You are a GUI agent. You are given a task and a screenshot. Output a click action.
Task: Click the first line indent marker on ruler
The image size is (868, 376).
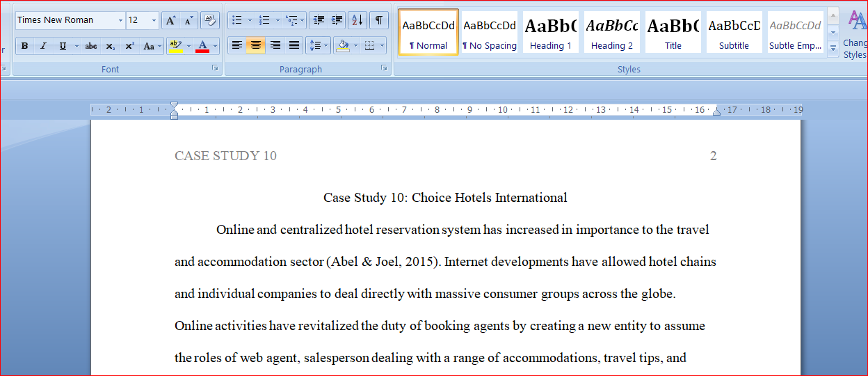[x=174, y=107]
